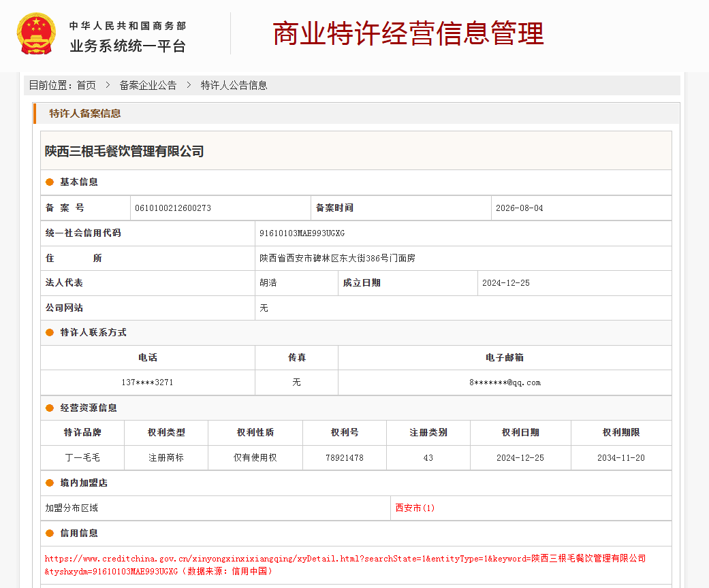Select establishment date 2024-12-25 in basic info
This screenshot has height=588, width=709.
505,283
